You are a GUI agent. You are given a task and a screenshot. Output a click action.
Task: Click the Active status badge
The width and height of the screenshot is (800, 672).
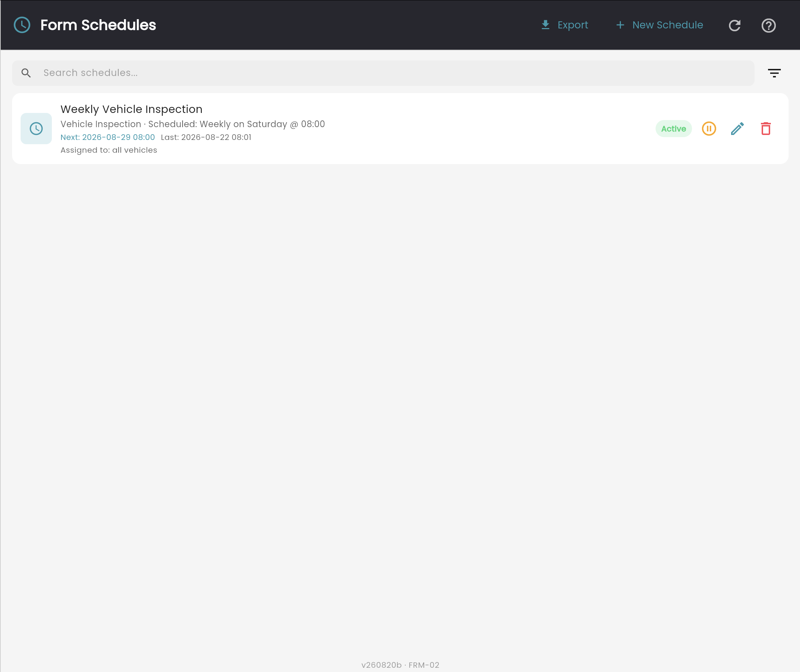673,128
